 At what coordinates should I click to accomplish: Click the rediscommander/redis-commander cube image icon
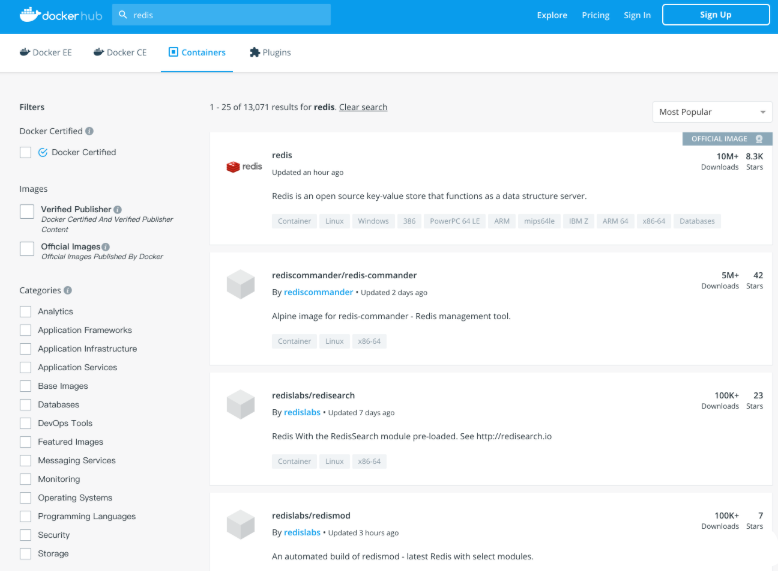click(x=241, y=284)
